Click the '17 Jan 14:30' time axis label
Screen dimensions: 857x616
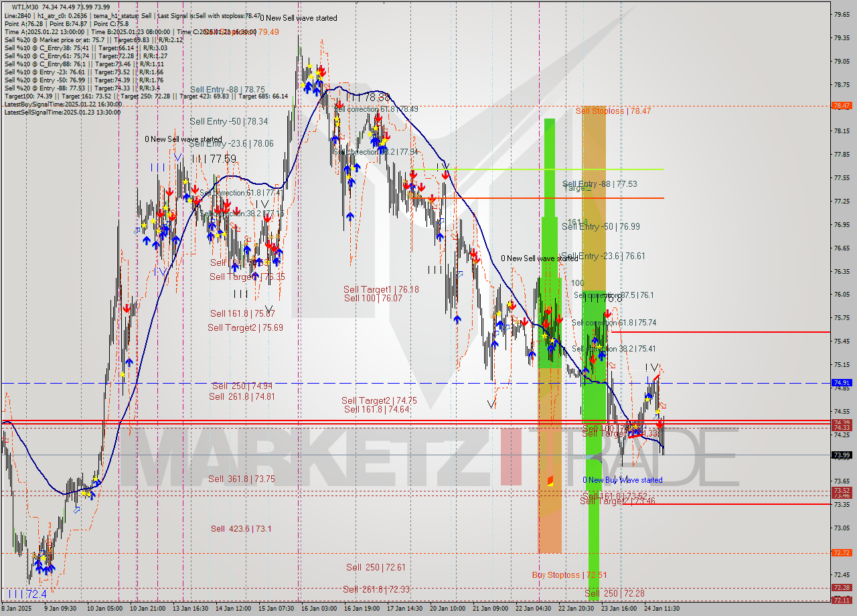404,609
